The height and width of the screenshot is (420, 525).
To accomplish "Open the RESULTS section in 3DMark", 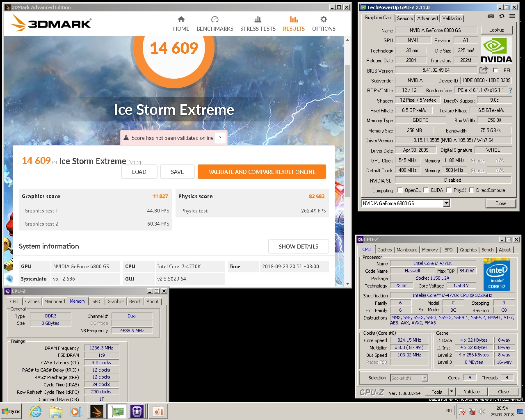I will click(294, 24).
